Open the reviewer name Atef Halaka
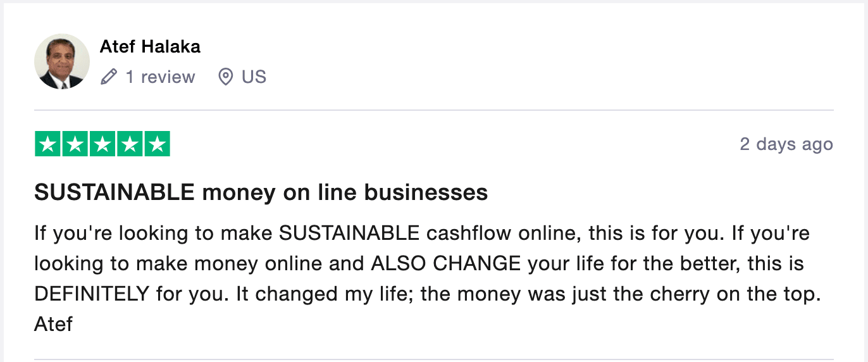The image size is (868, 362). coord(150,47)
